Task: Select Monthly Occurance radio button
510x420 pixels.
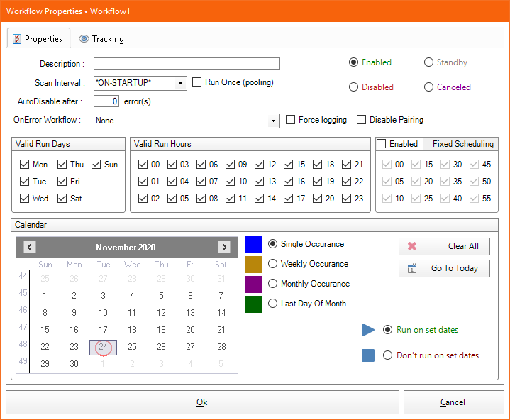Action: [272, 283]
